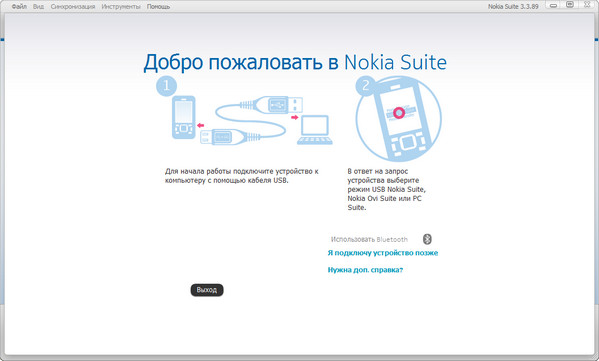Click the Добро пожаловать в Nokia Suite heading

[x=295, y=62]
